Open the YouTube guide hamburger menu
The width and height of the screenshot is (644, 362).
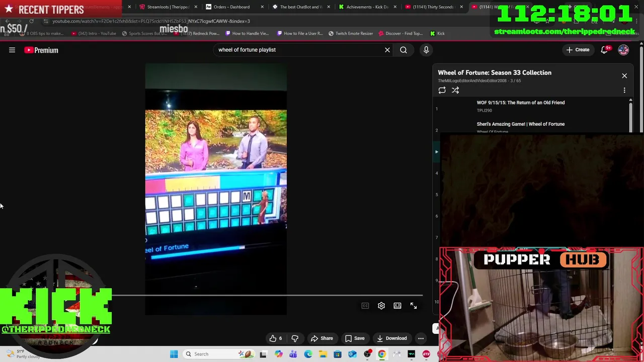click(12, 50)
